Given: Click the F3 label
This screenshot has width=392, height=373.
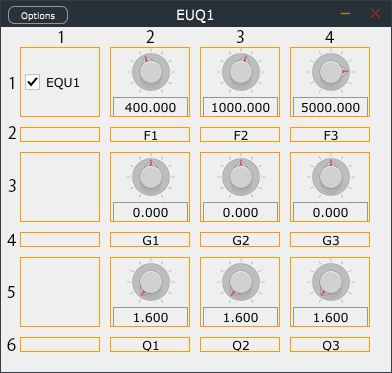Looking at the screenshot, I should (330, 135).
